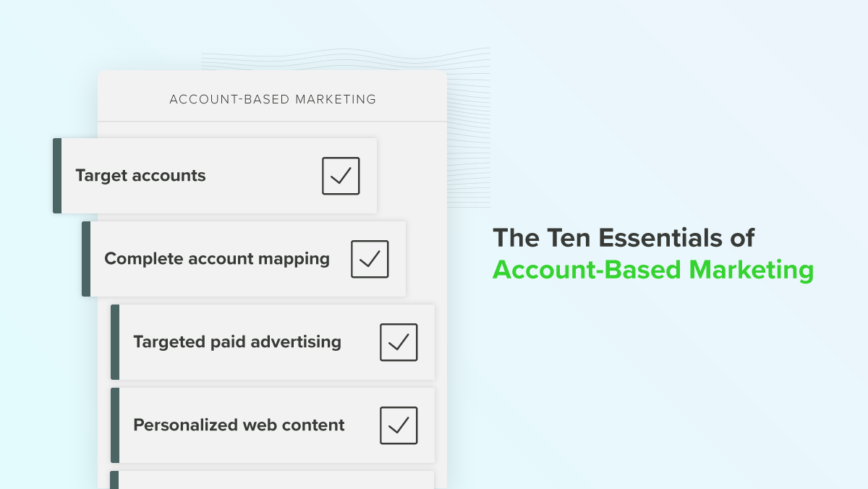This screenshot has width=868, height=489.
Task: Click 'The Ten Essentials of' headline text
Action: click(x=624, y=238)
